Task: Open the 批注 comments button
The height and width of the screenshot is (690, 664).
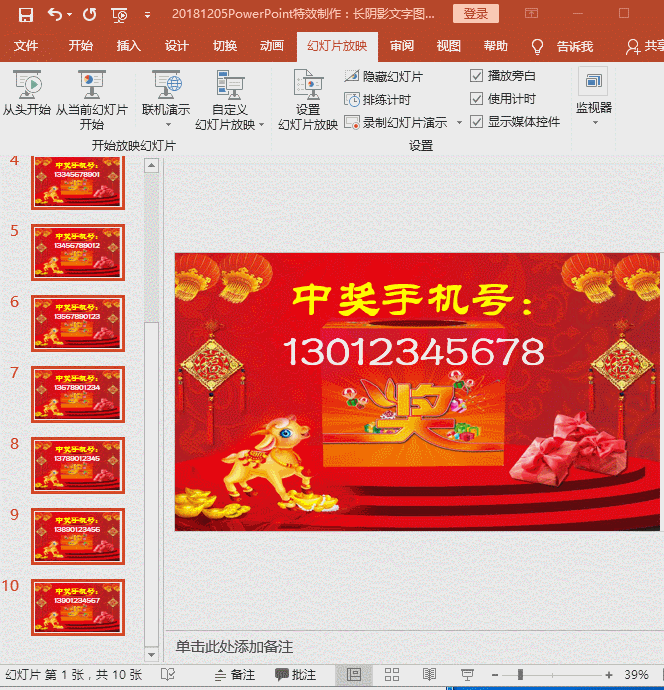Action: (x=295, y=675)
